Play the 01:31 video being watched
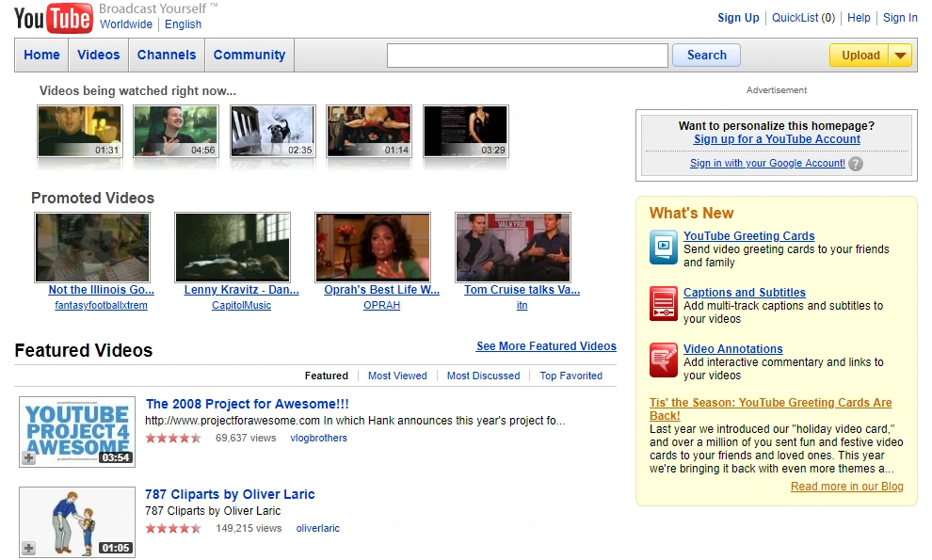Screen dimensions: 932x560 pos(80,132)
